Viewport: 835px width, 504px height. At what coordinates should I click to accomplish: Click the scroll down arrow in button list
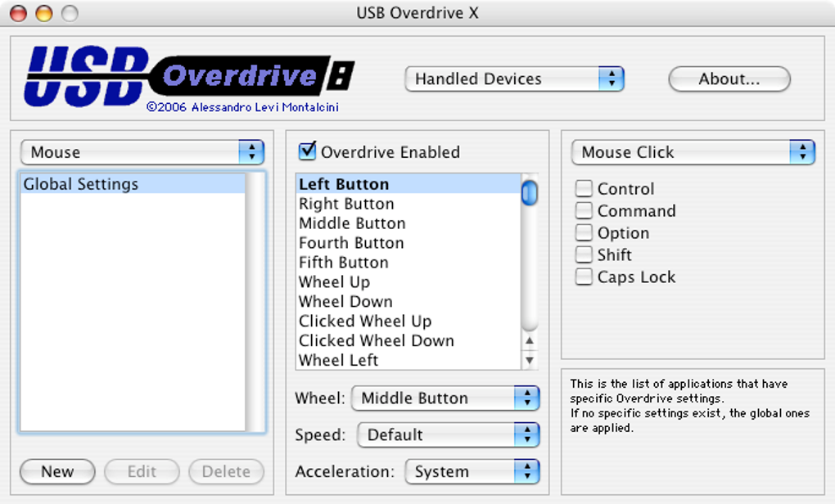click(x=530, y=360)
